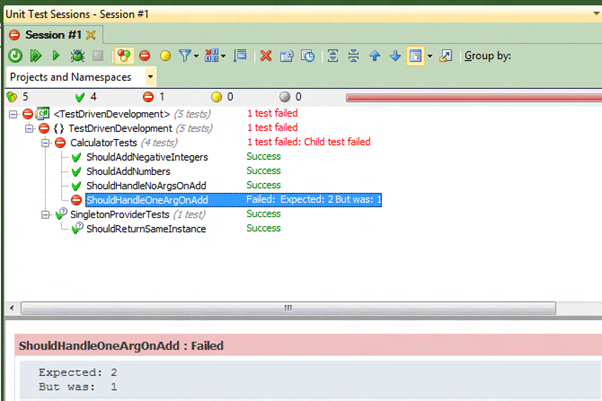This screenshot has width=602, height=401.
Task: Click 'Expected: 2' line in output
Action: [78, 373]
